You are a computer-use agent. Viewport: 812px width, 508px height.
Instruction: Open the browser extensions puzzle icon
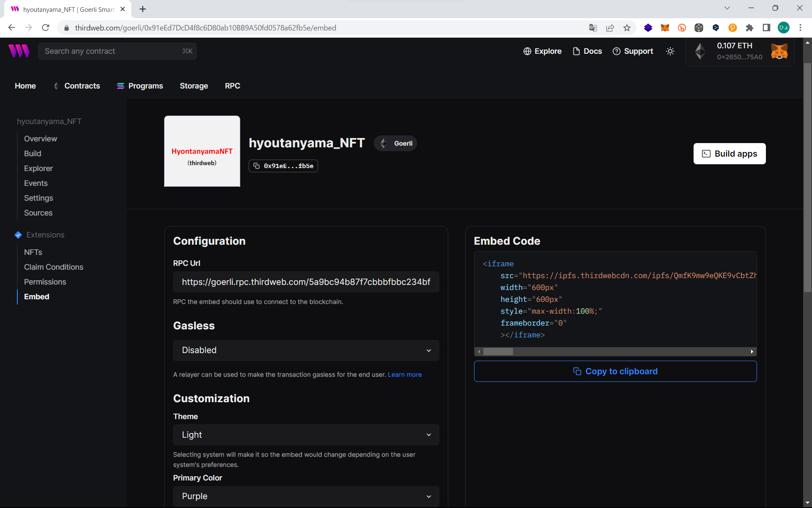point(749,28)
